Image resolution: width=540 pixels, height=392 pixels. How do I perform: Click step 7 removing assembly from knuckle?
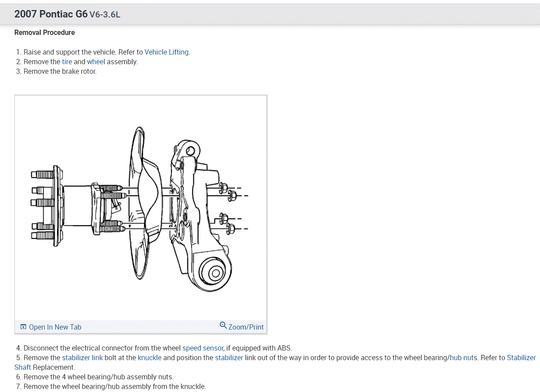click(x=115, y=386)
